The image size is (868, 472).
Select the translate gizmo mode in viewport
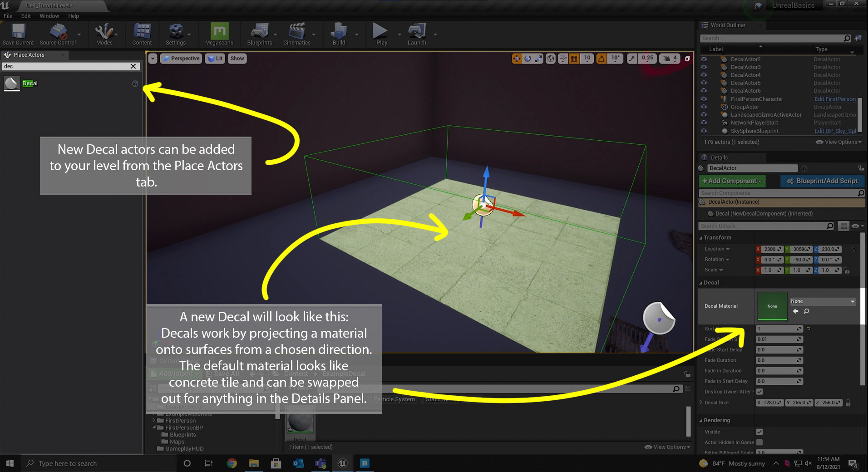(517, 59)
